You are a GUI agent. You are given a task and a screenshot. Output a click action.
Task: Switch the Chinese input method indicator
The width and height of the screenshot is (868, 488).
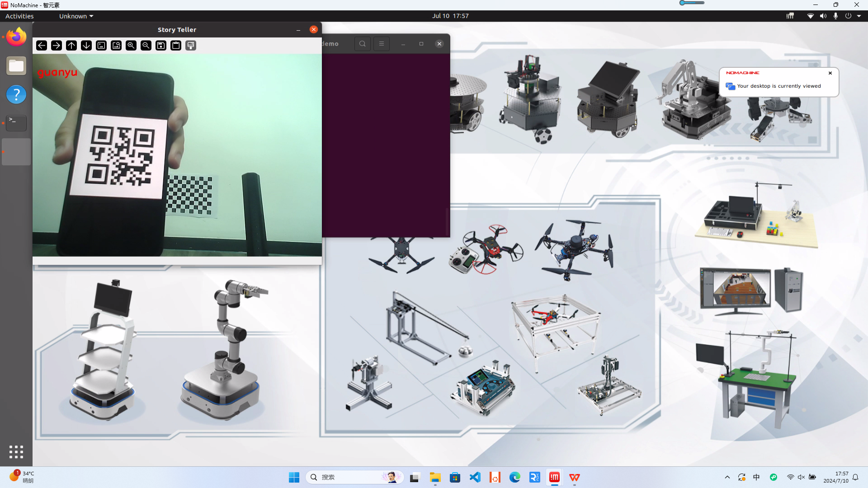tap(756, 477)
